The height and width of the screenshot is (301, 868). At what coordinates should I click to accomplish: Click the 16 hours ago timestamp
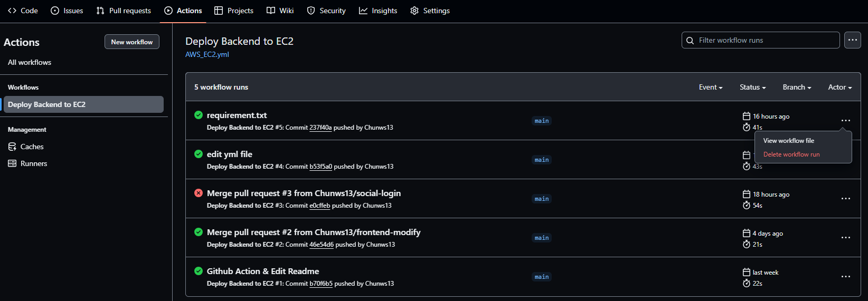click(771, 116)
